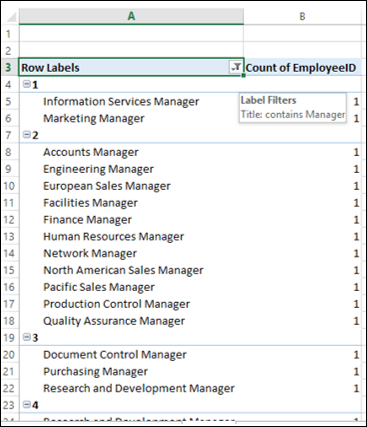Select the Information Services Manager cell
The image size is (367, 427).
tap(131, 101)
